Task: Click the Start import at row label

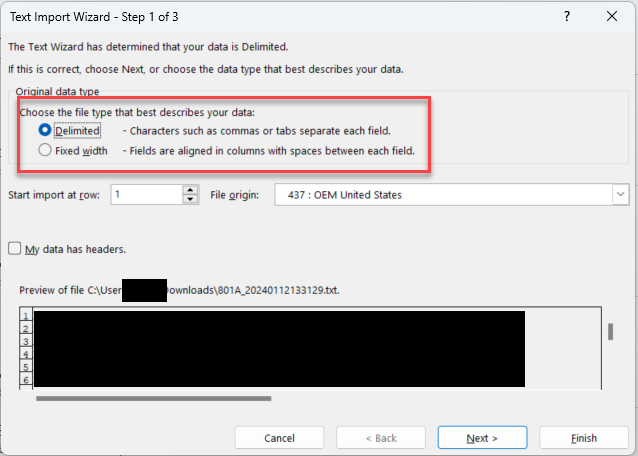Action: click(x=54, y=195)
